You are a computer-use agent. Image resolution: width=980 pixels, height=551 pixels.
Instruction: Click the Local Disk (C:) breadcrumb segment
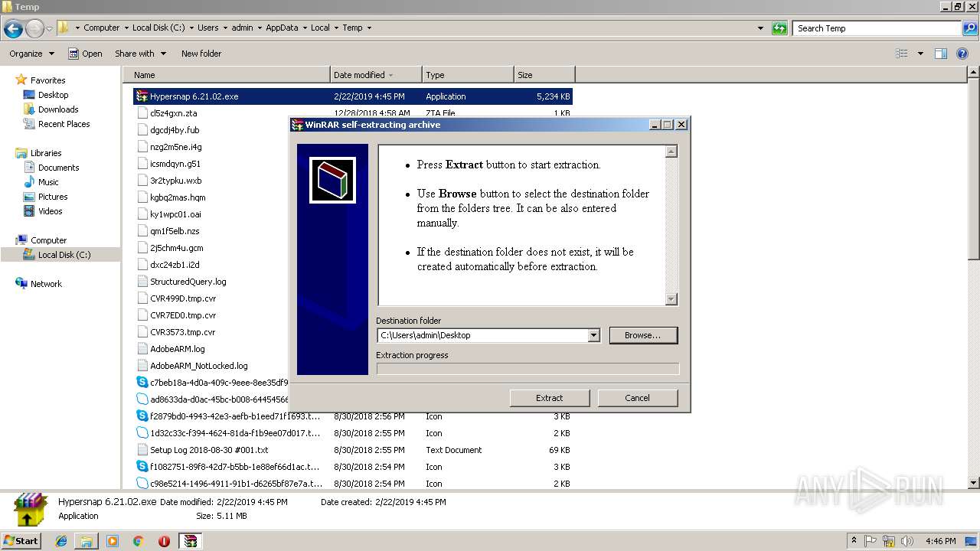click(x=158, y=28)
